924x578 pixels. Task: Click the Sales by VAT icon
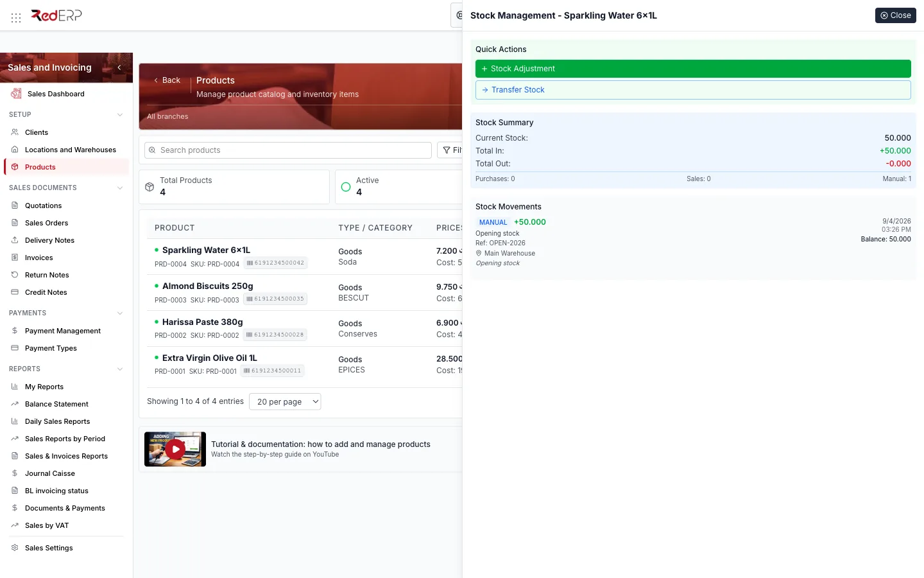(x=15, y=525)
